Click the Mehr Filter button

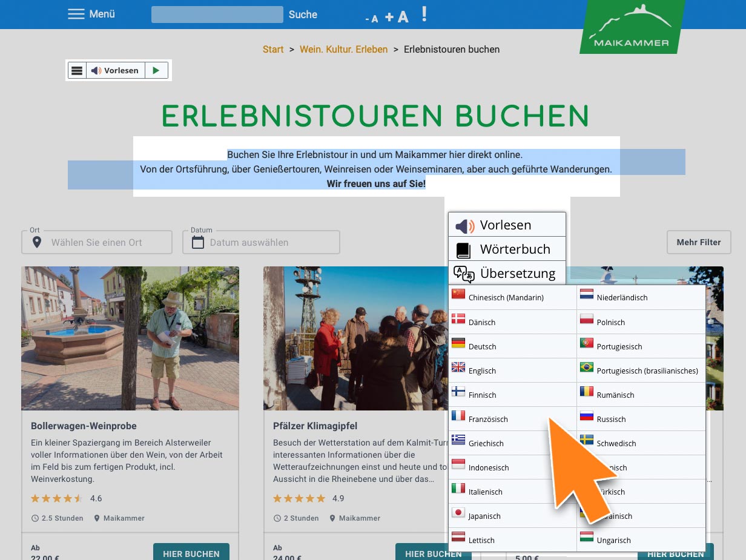699,242
